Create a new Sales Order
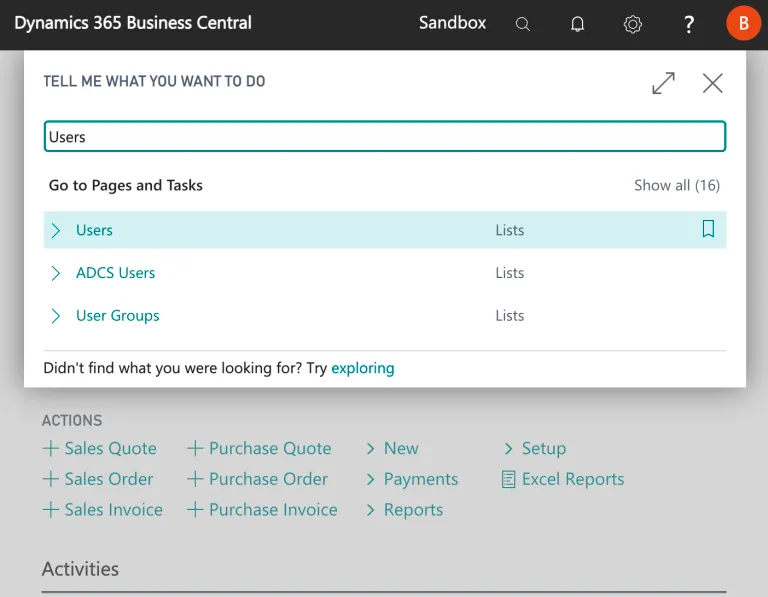 (109, 479)
